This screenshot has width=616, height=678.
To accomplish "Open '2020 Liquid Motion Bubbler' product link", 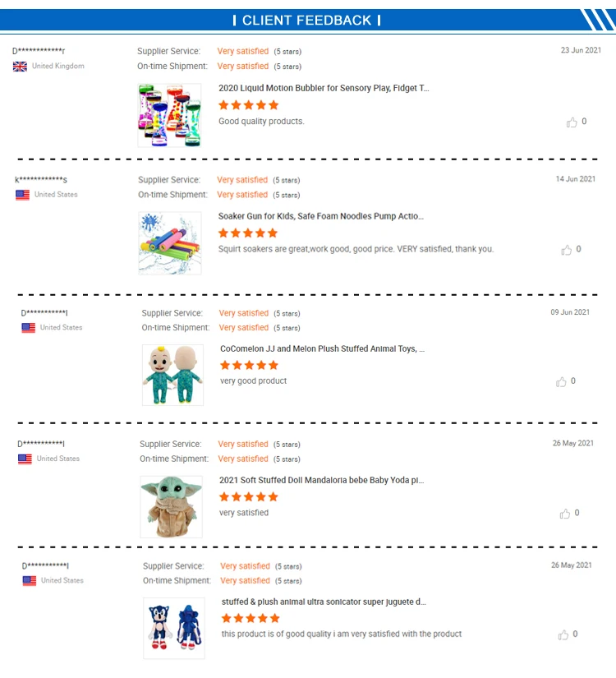I will (324, 88).
